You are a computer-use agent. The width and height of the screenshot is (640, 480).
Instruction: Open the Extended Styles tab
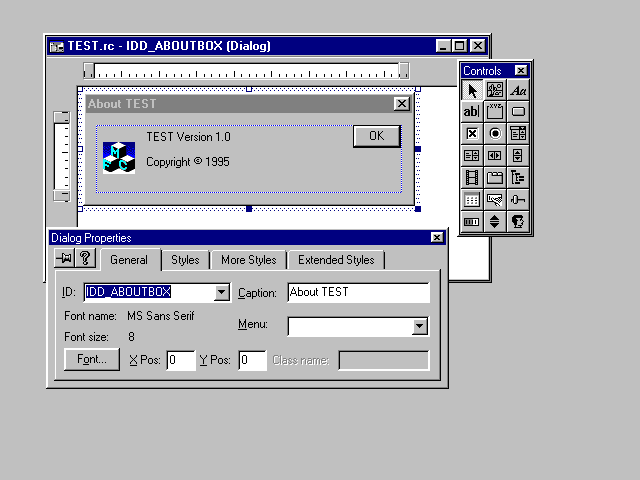336,260
